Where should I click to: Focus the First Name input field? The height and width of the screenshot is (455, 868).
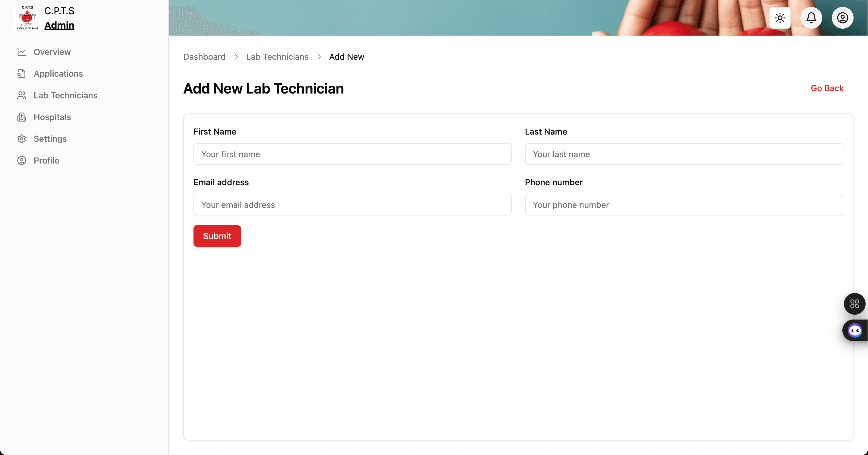coord(352,154)
